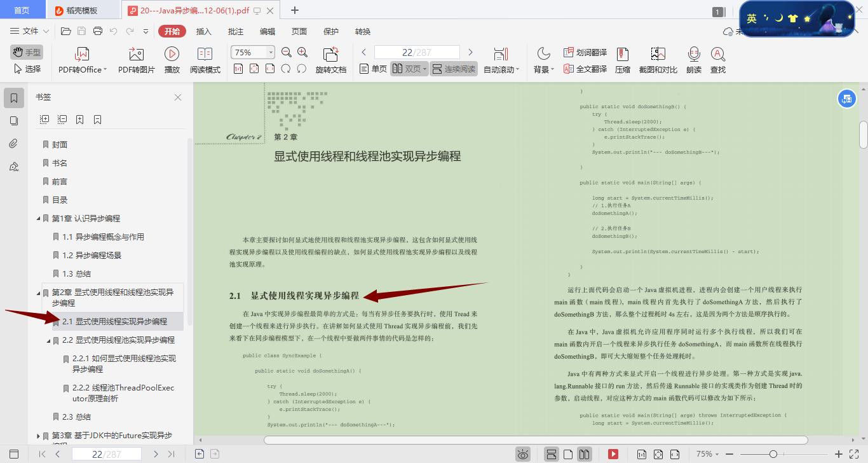This screenshot has height=463, width=868.
Task: Go to previous page in the ribbon
Action: coord(364,52)
